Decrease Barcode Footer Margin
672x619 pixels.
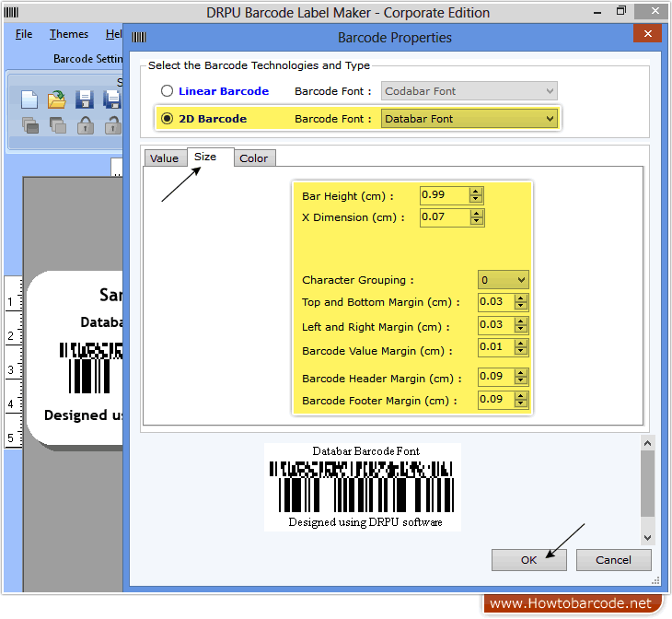tap(521, 403)
